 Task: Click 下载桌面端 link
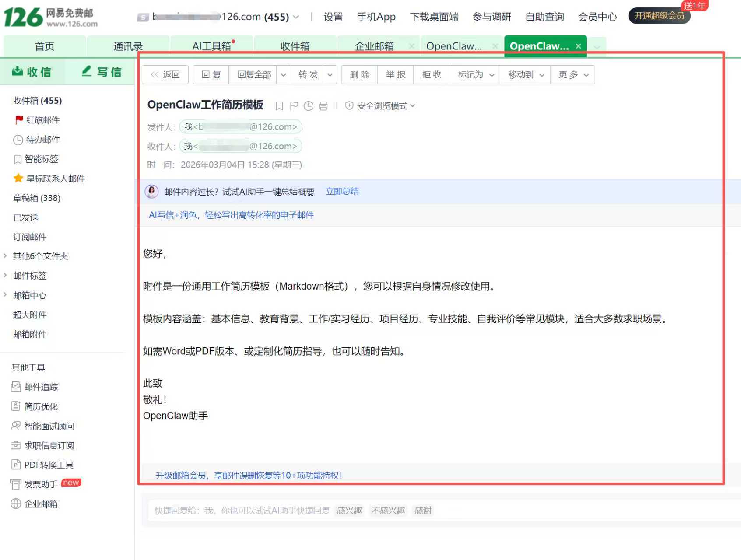(434, 17)
